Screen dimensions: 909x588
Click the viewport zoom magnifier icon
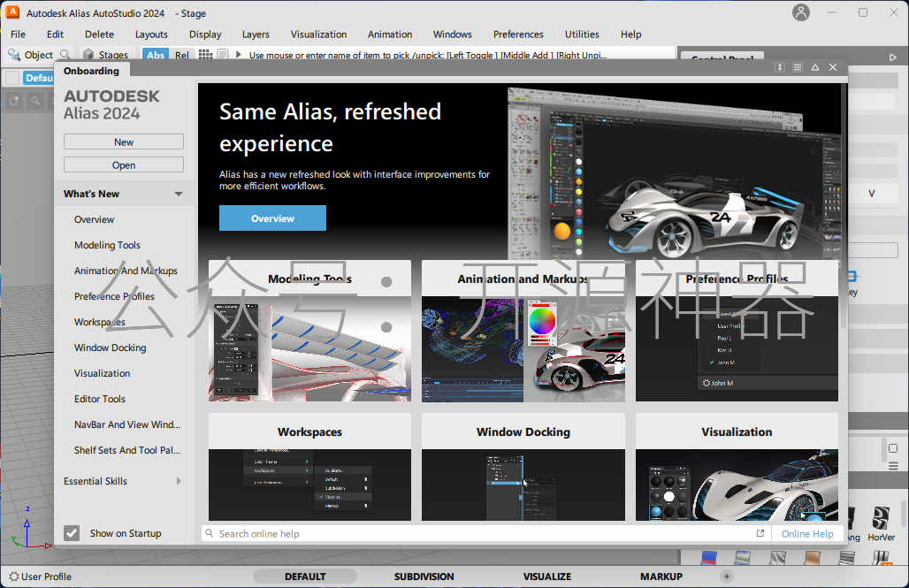coord(35,101)
